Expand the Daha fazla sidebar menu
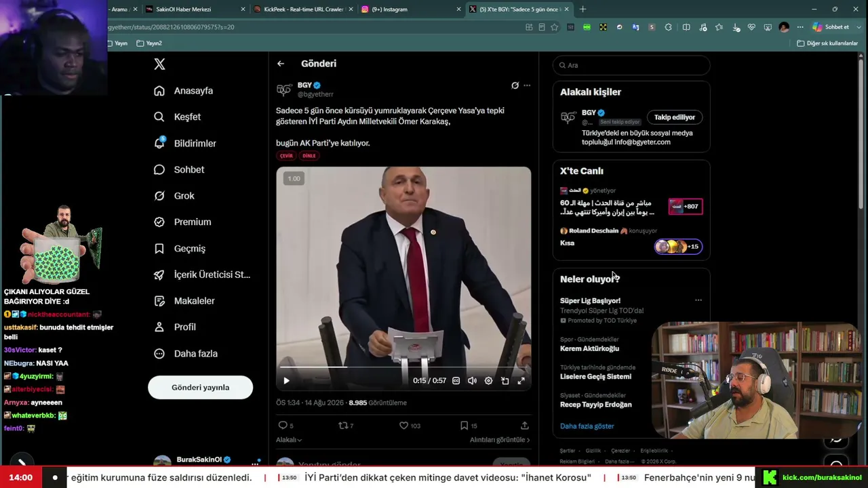This screenshot has width=868, height=488. coord(185,353)
